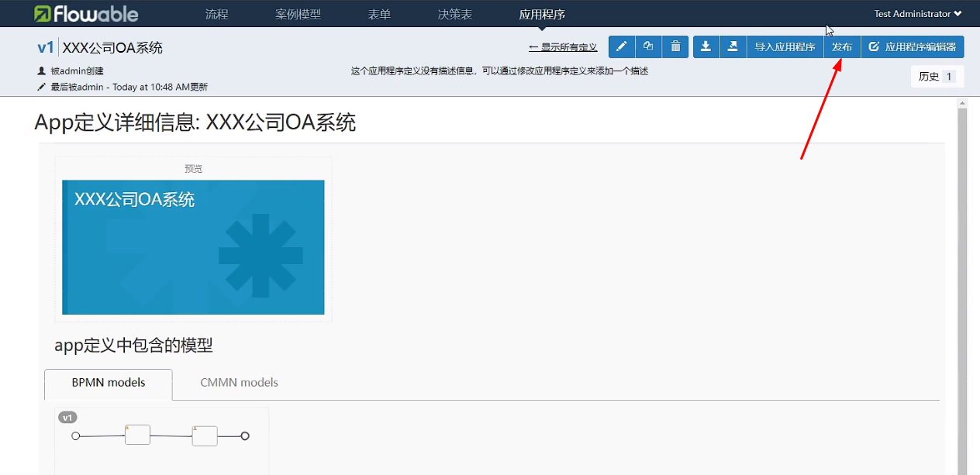The image size is (980, 475).
Task: Click the 显示所有定义 back link
Action: (x=564, y=47)
